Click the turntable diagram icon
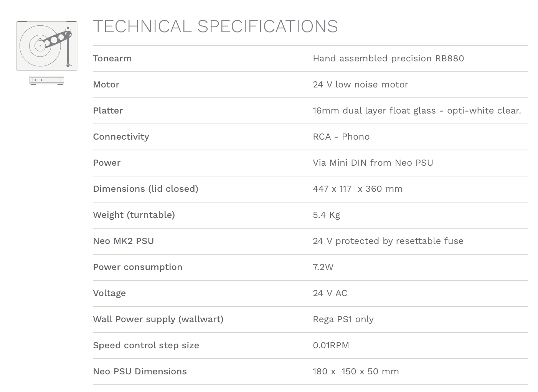This screenshot has width=538, height=392. pyautogui.click(x=46, y=46)
